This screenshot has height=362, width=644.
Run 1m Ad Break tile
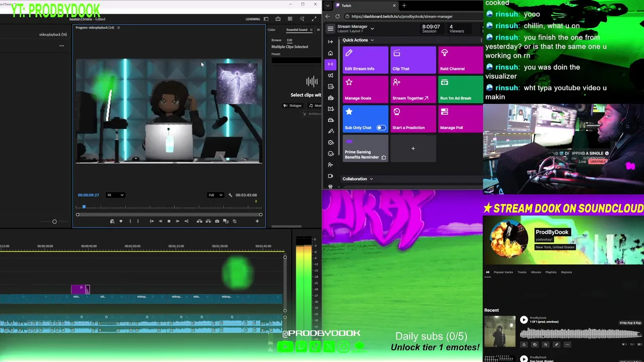click(x=460, y=89)
